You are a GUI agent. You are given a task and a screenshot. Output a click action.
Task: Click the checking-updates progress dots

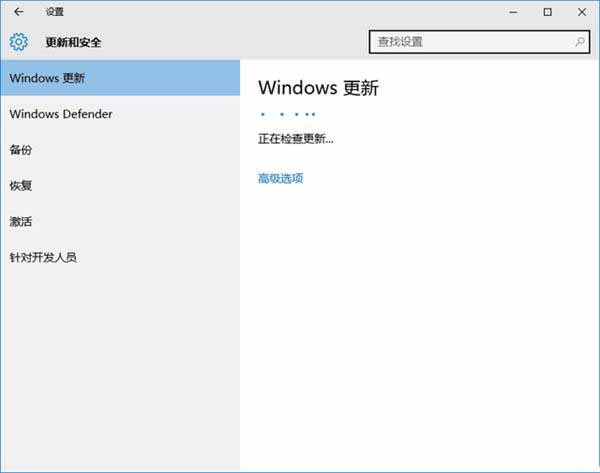288,115
